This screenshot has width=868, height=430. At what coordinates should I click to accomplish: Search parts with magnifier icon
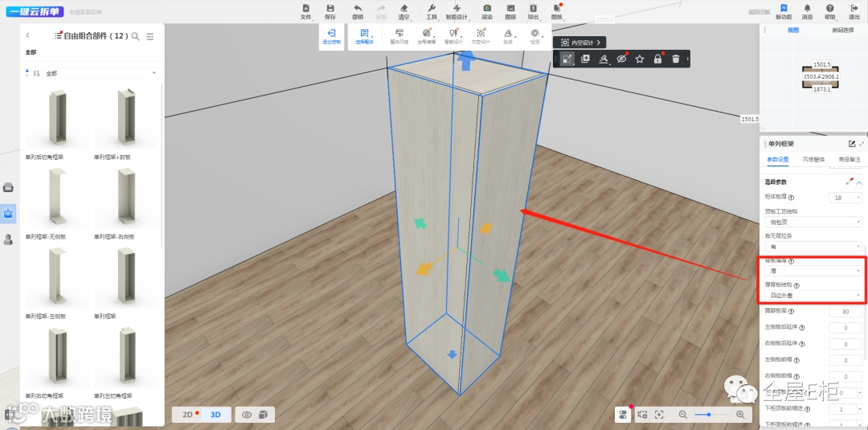[135, 36]
